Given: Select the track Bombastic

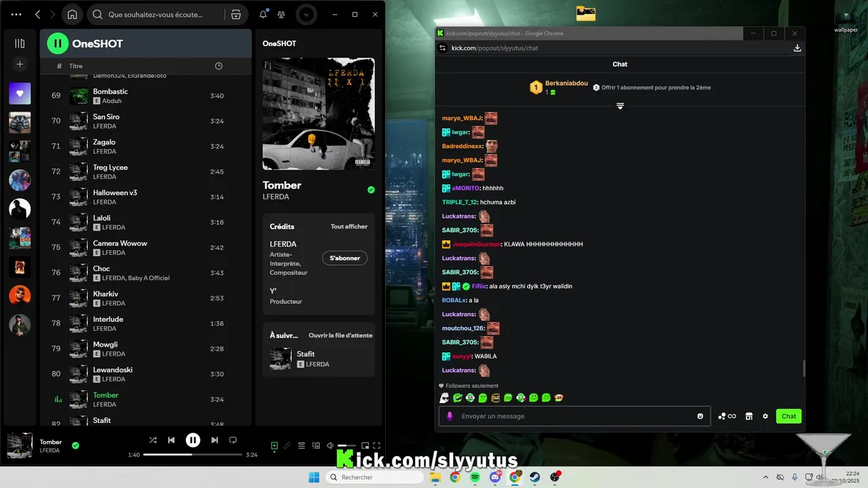Looking at the screenshot, I should coord(146,96).
